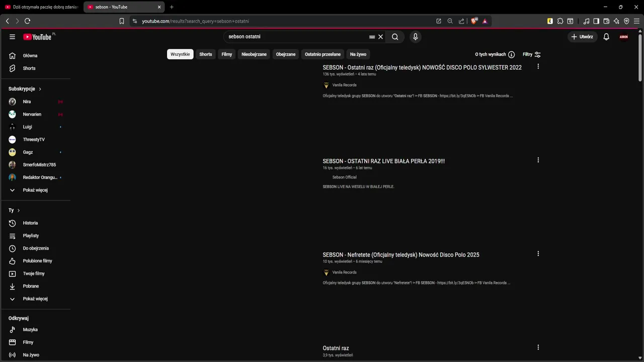
Task: Open Filmy under Odkrywaj
Action: pyautogui.click(x=35, y=342)
